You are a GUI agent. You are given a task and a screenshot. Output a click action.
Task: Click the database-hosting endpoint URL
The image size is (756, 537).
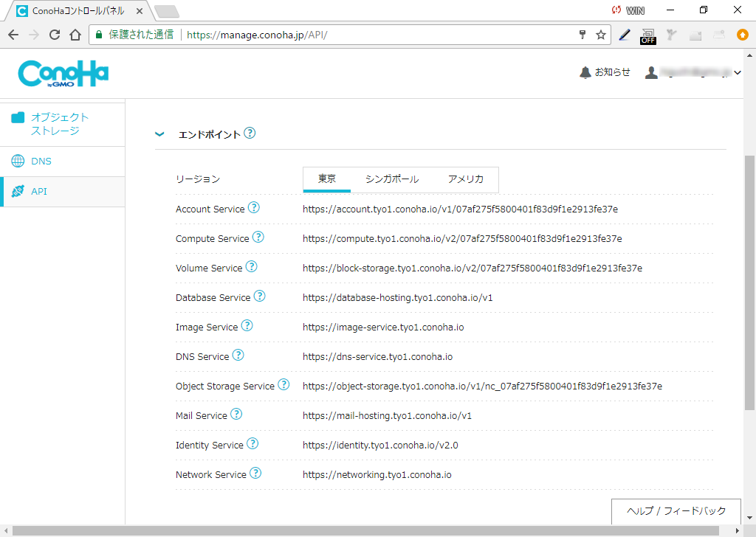[x=398, y=298]
